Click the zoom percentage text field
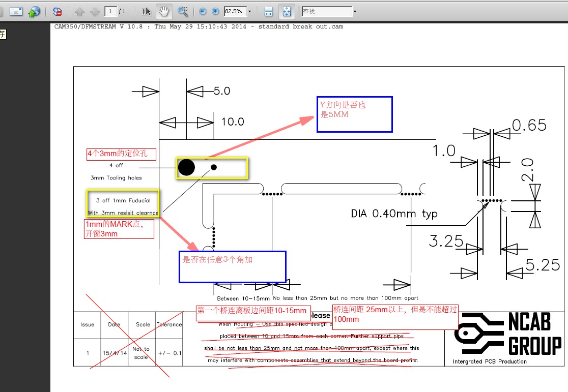Image resolution: width=568 pixels, height=392 pixels. [235, 12]
